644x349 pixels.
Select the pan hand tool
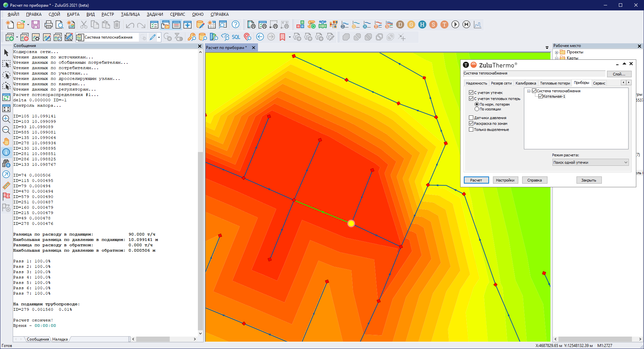[6, 141]
